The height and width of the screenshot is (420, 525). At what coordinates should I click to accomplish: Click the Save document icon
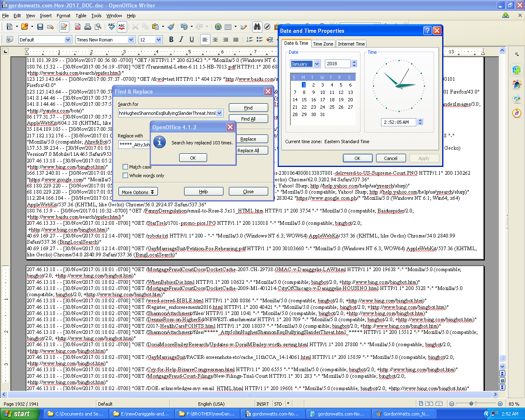(x=40, y=27)
